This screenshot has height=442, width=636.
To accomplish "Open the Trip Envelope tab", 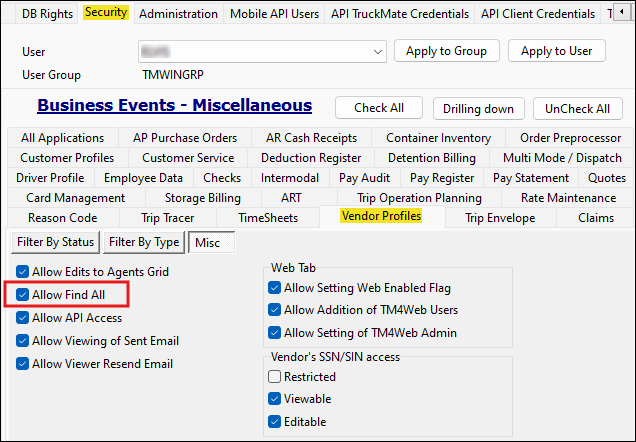I will [499, 218].
